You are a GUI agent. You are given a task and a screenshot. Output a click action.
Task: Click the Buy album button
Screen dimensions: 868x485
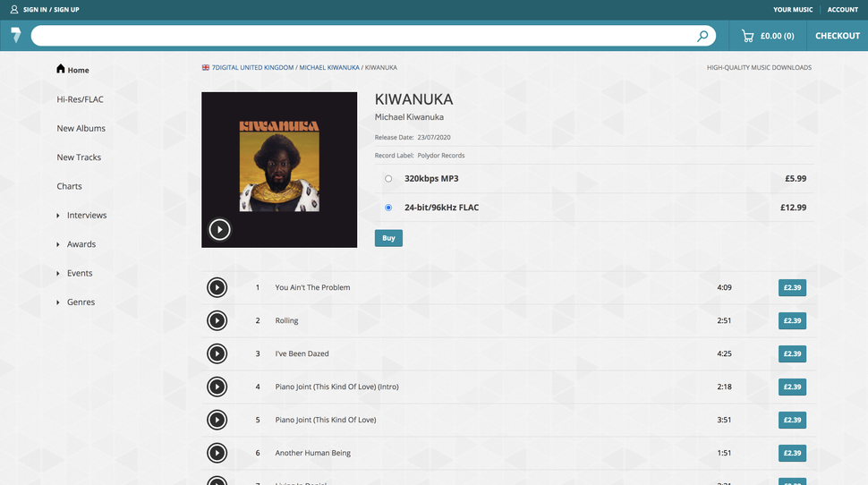click(388, 238)
